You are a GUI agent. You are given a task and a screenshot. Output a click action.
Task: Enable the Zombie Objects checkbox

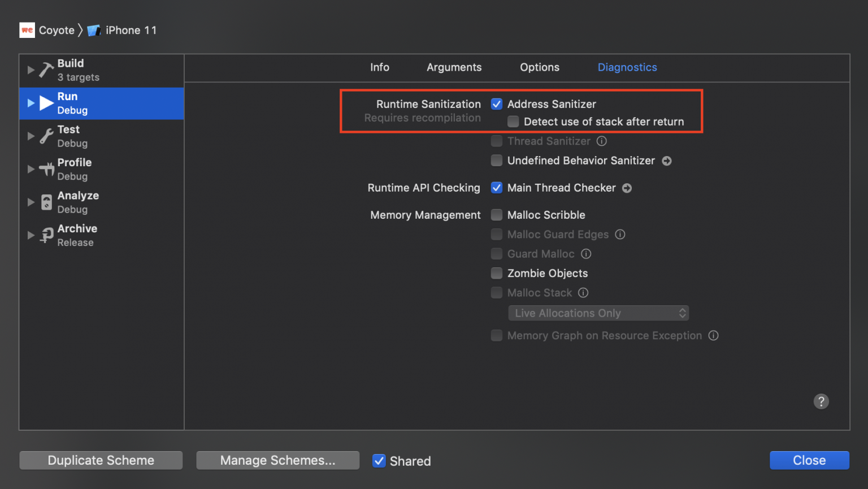[496, 273]
